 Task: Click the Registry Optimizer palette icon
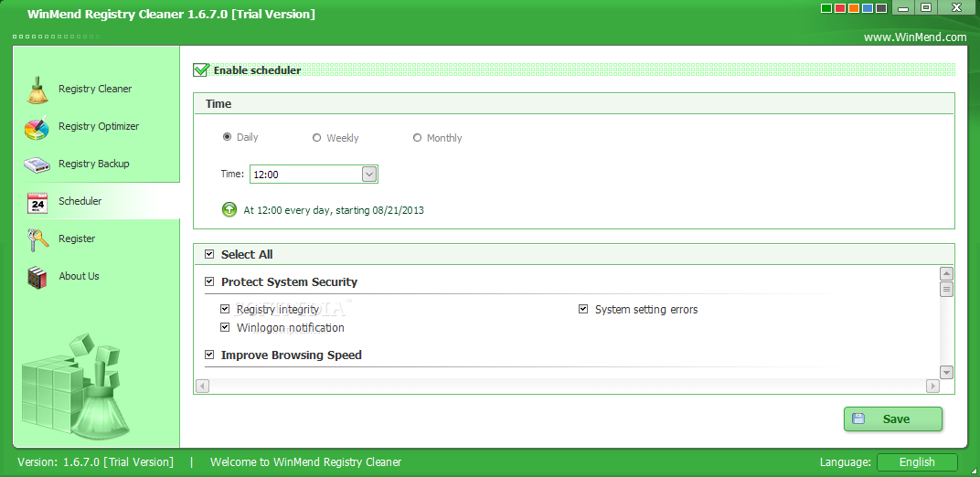[37, 127]
